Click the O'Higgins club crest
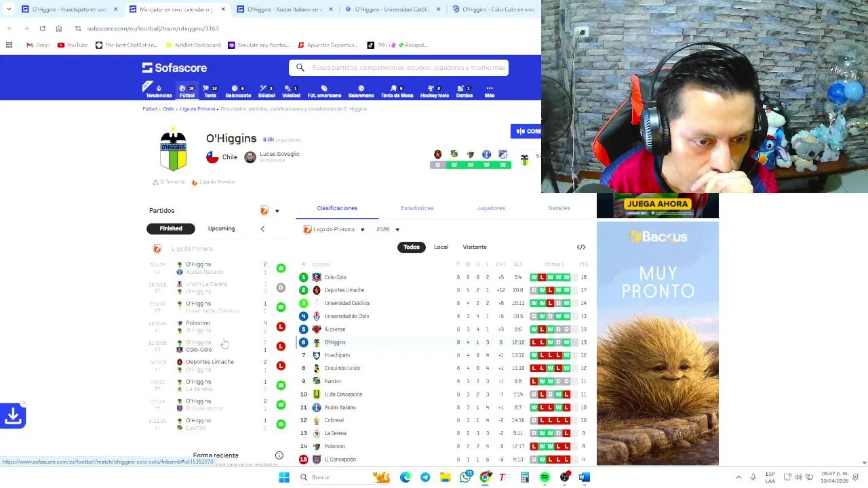This screenshot has width=868, height=488. (x=173, y=150)
